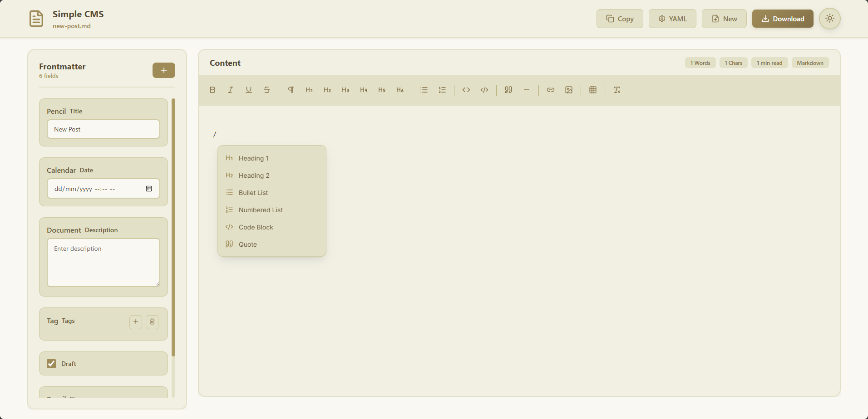The image size is (868, 419).
Task: Insert a horizontal rule
Action: [x=526, y=90]
